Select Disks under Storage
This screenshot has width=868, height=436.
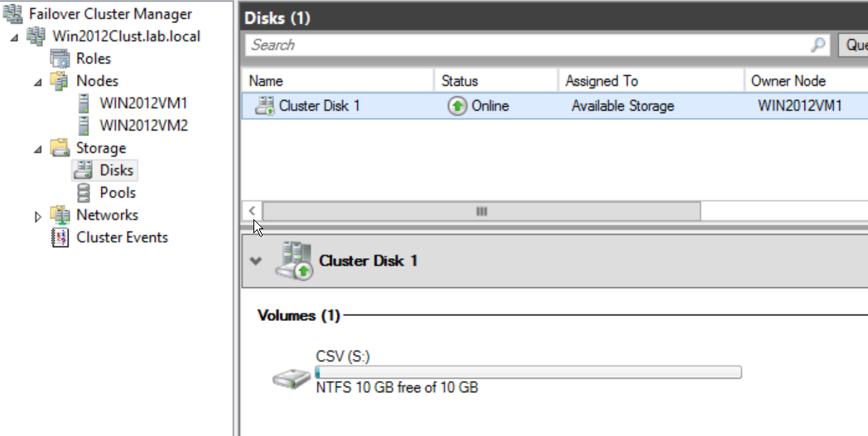click(116, 170)
